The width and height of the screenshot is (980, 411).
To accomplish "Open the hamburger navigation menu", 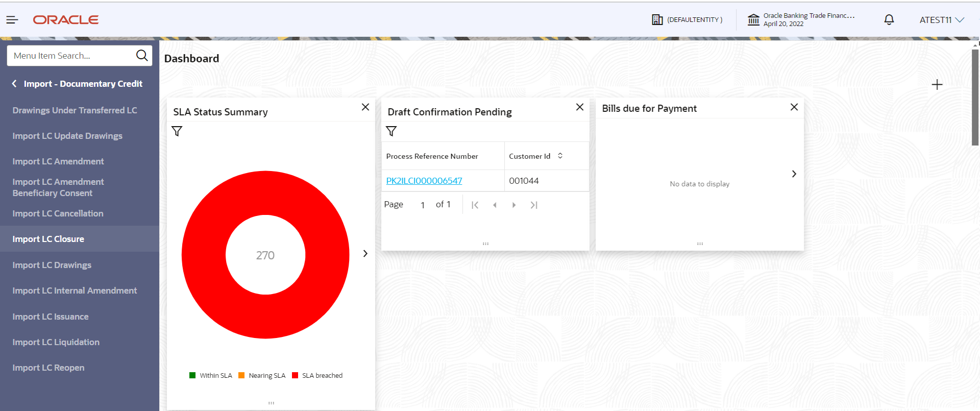I will [12, 20].
